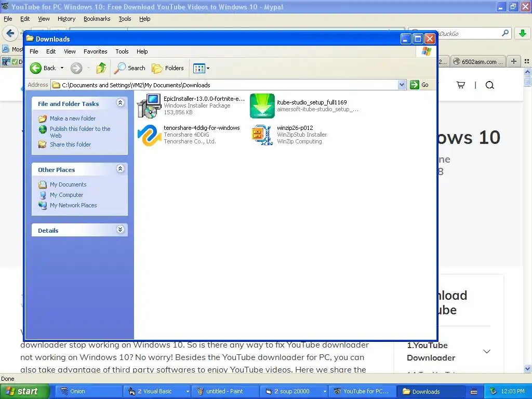Open Favorites menu in Downloads window
532x399 pixels.
tap(96, 51)
